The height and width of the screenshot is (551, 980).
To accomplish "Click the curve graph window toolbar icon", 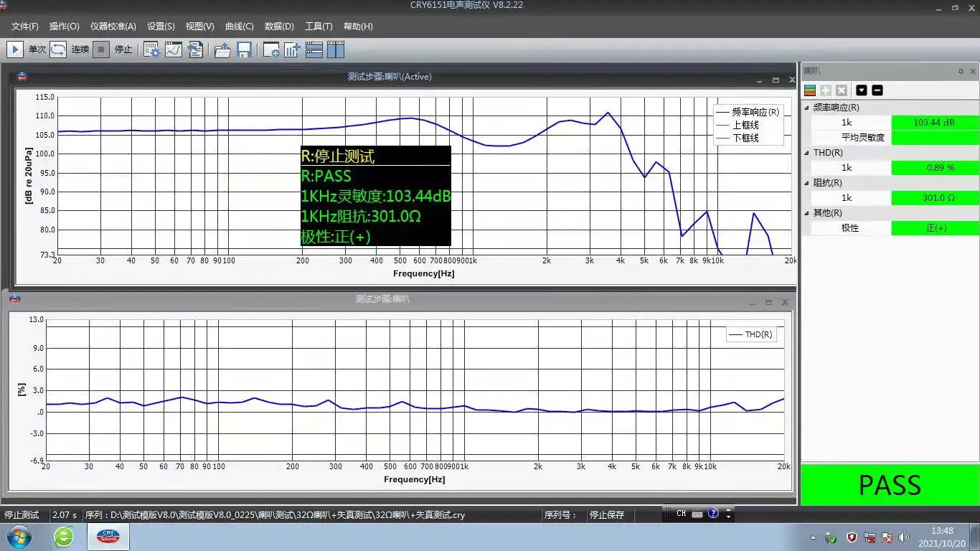I will [174, 50].
